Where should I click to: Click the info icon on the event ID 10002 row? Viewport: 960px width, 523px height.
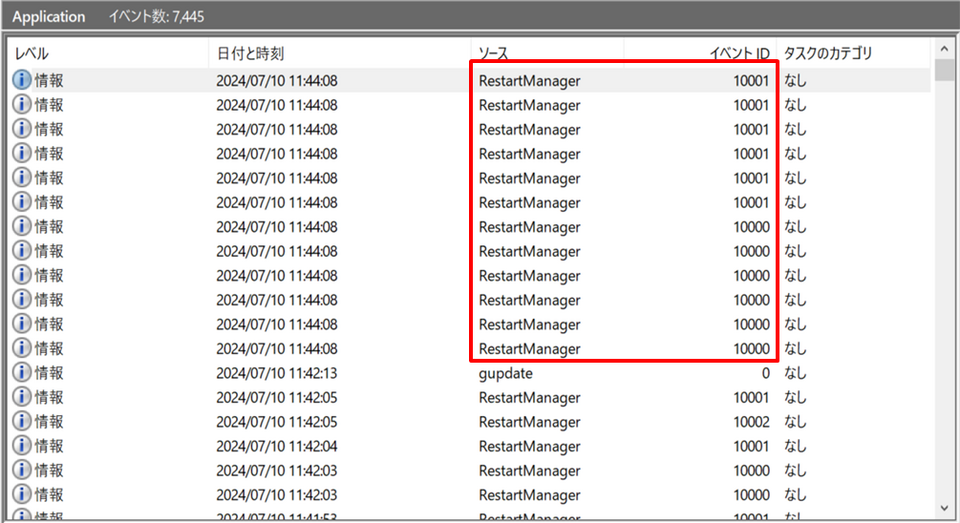pyautogui.click(x=22, y=422)
